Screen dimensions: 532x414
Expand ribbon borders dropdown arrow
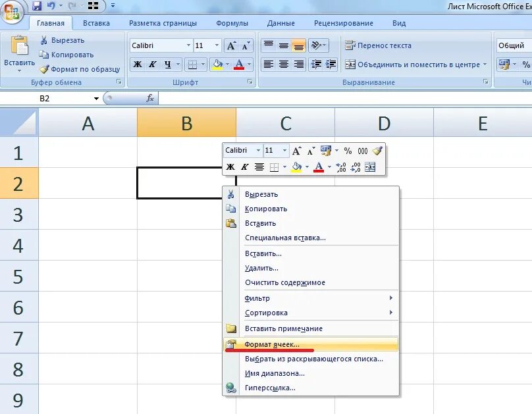[x=203, y=65]
